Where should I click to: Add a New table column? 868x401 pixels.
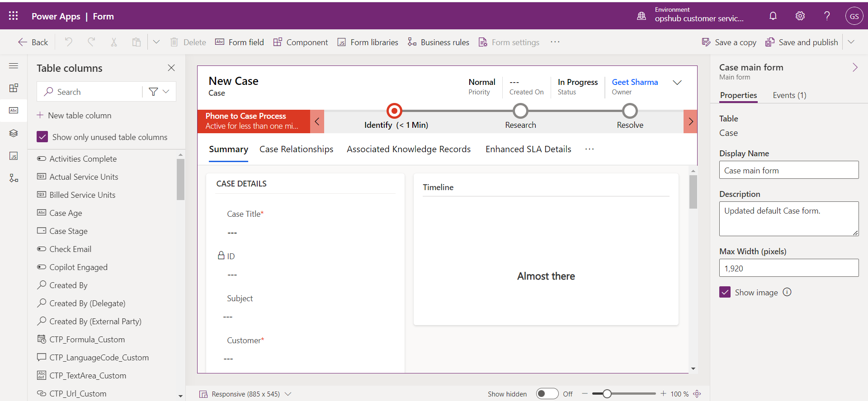[x=74, y=115]
